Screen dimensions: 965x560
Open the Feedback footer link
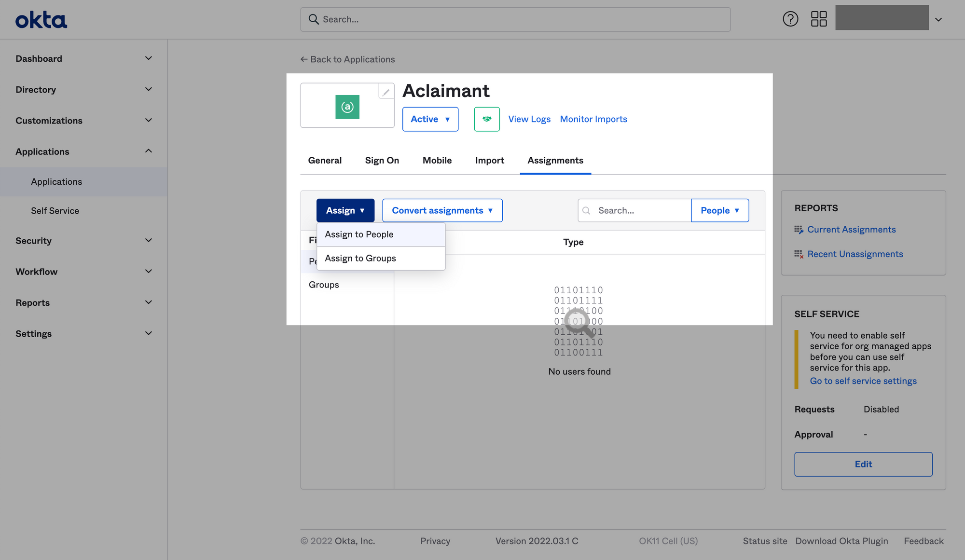point(924,541)
